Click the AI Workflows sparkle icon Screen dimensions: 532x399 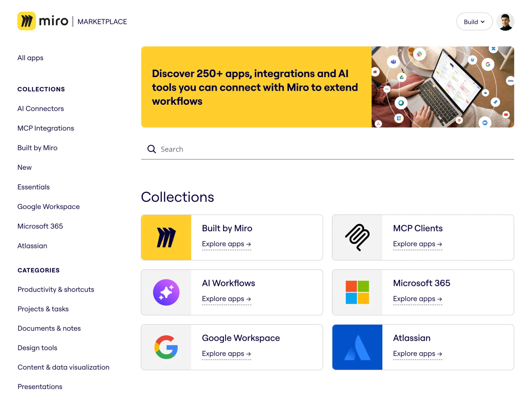pos(166,292)
